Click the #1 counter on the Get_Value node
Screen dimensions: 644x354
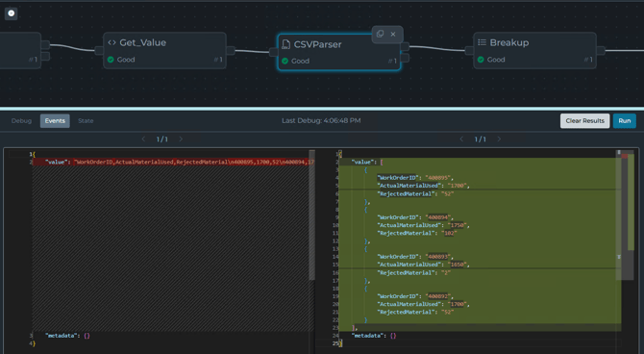click(218, 60)
